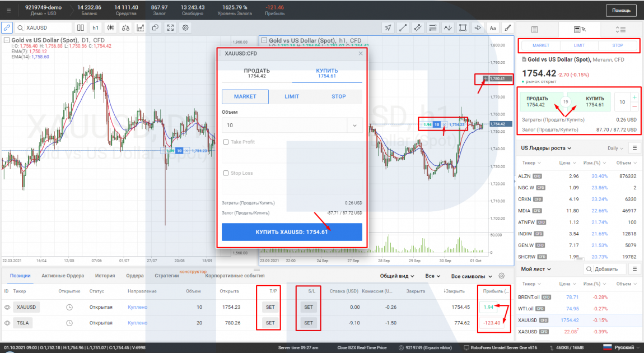The width and height of the screenshot is (644, 353).
Task: Select the horizontal levels drawing tool
Action: (x=433, y=27)
